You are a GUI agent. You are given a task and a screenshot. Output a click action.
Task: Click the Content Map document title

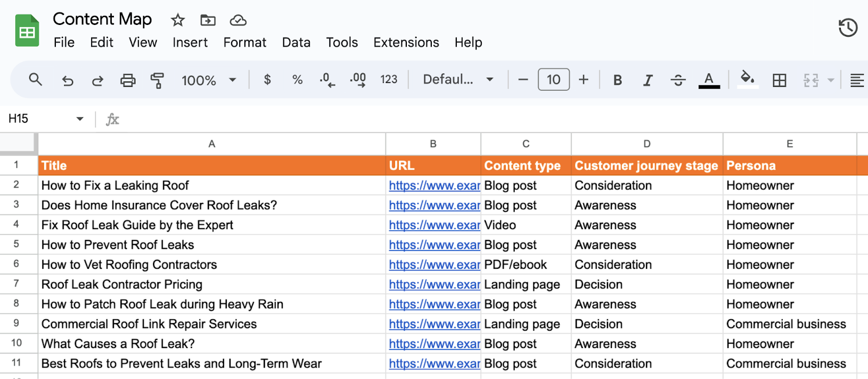tap(102, 20)
